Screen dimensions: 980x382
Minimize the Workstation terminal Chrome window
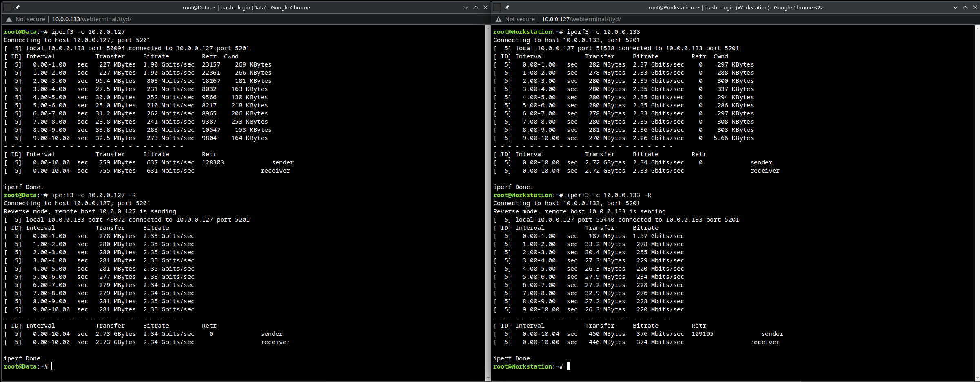(x=956, y=7)
